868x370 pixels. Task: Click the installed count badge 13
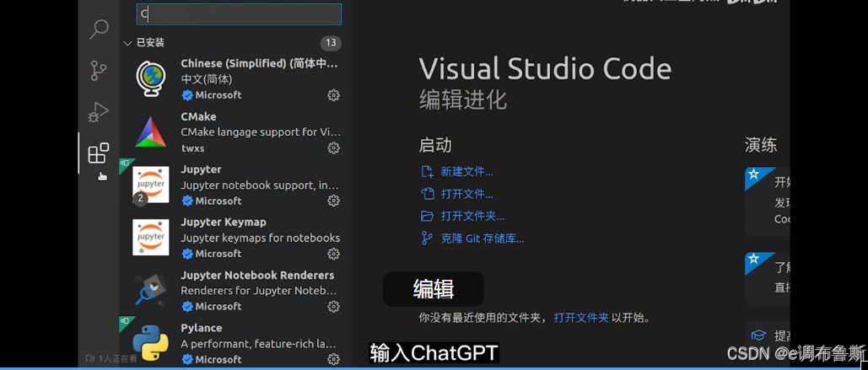coord(331,43)
